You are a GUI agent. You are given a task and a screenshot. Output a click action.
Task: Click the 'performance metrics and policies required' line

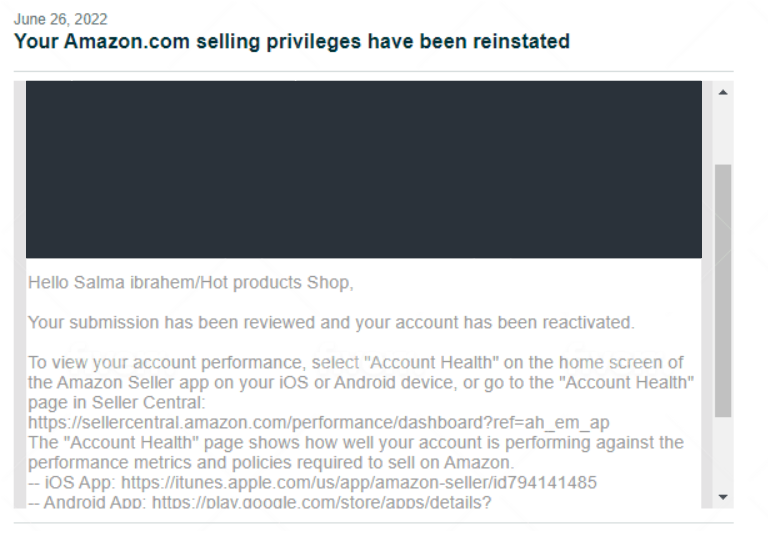[x=271, y=462]
